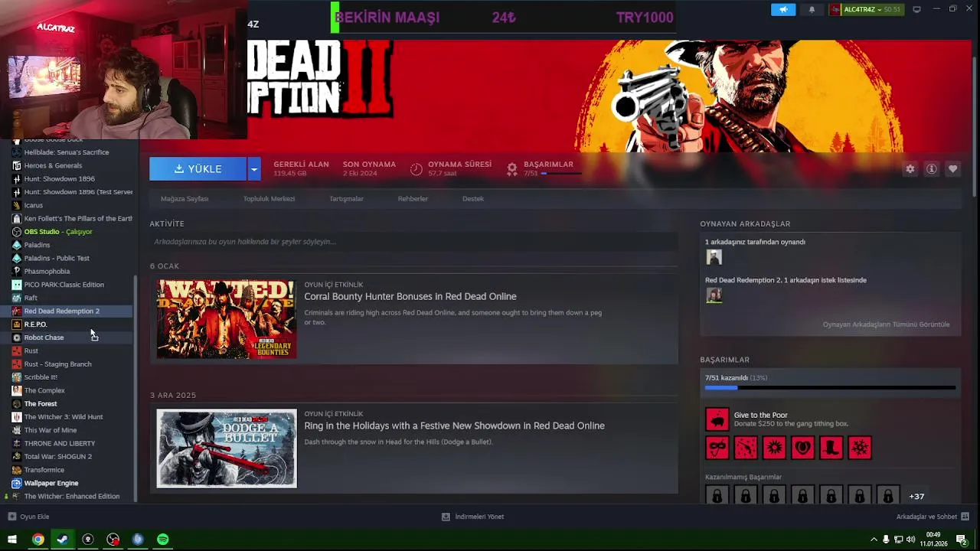Click the first locked achievement padlock
The image size is (980, 551).
pyautogui.click(x=717, y=496)
